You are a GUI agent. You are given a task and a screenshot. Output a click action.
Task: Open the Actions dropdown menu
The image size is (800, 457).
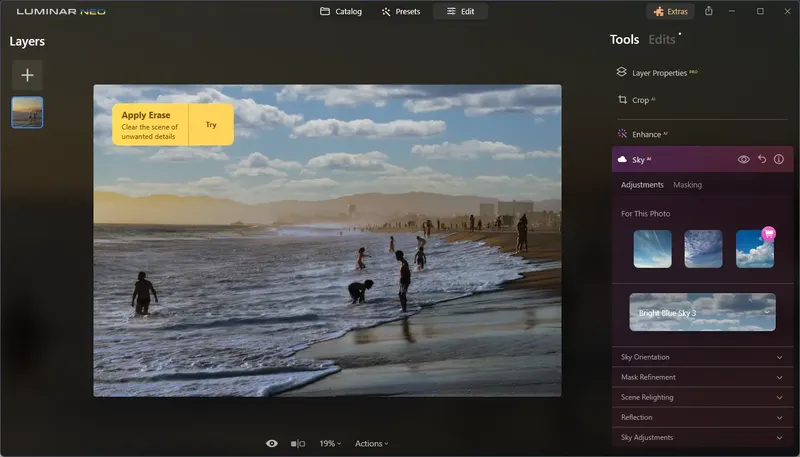pos(371,444)
